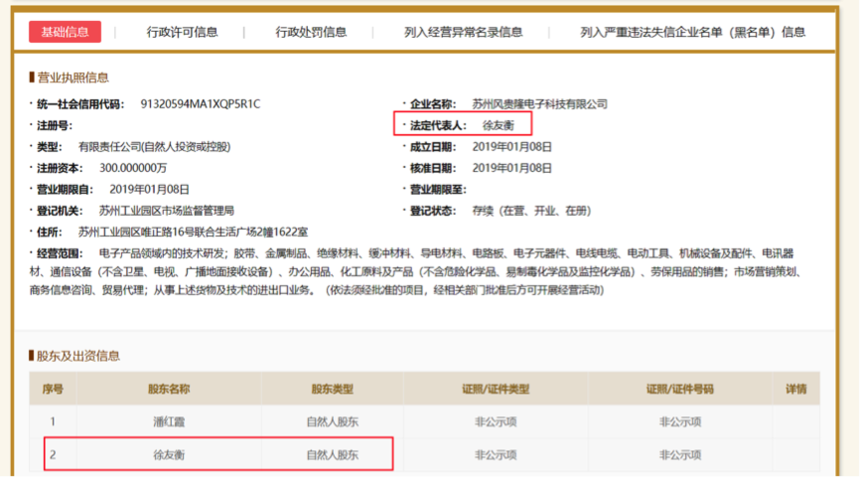Click 证照/证件类型 非公示项 in 徐友衡 row
The width and height of the screenshot is (860, 477).
(x=496, y=455)
